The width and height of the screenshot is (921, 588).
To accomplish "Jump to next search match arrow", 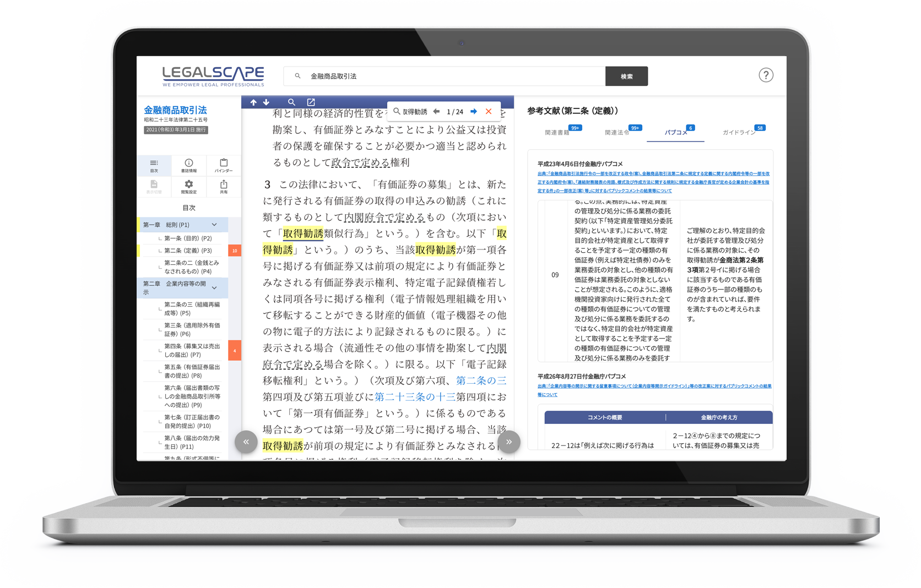I will [473, 112].
